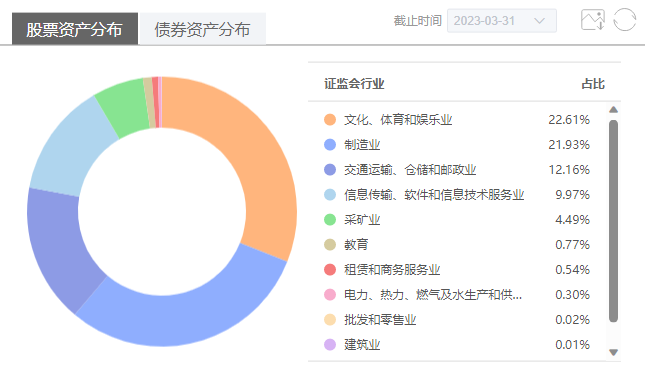
Task: Switch to 债券资产分布 tab
Action: coord(202,29)
